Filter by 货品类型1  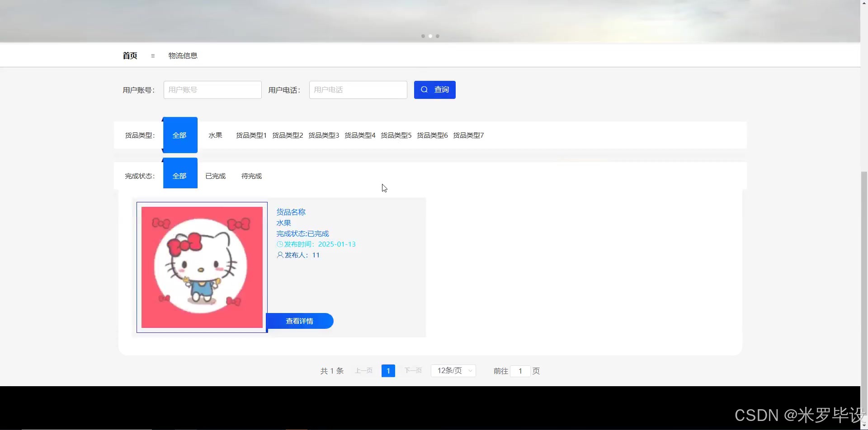(251, 135)
